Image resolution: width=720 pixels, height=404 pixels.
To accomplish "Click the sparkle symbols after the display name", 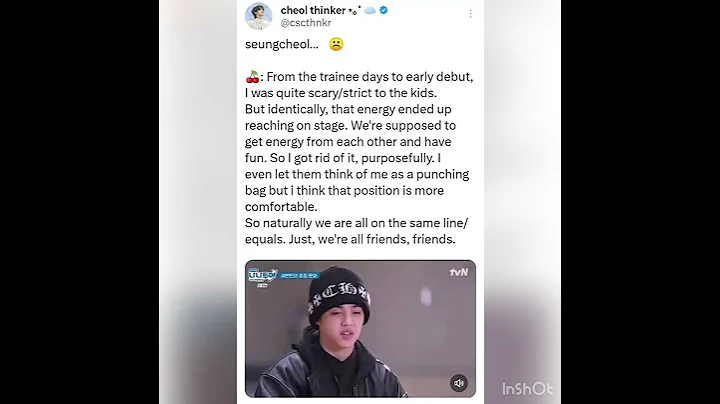I will (354, 10).
